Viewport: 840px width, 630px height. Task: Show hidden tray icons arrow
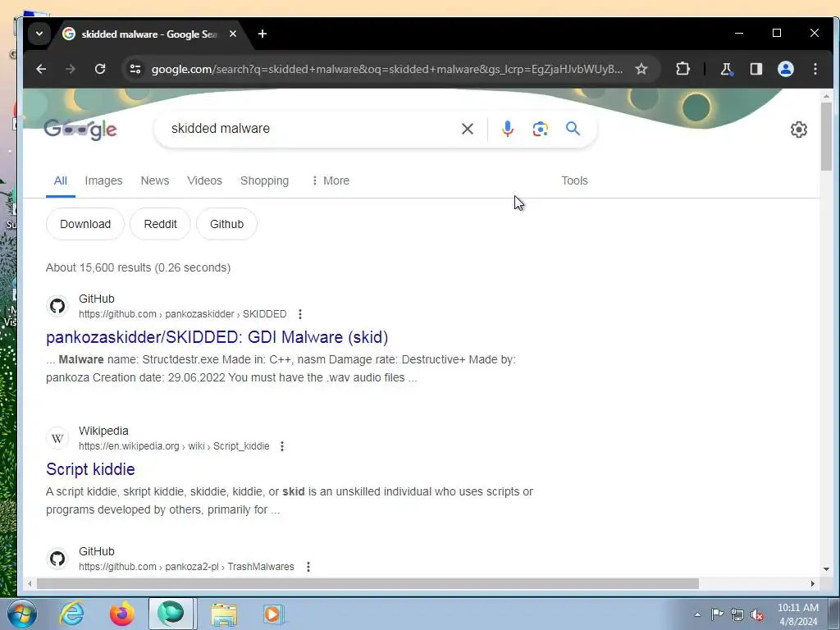coord(697,614)
